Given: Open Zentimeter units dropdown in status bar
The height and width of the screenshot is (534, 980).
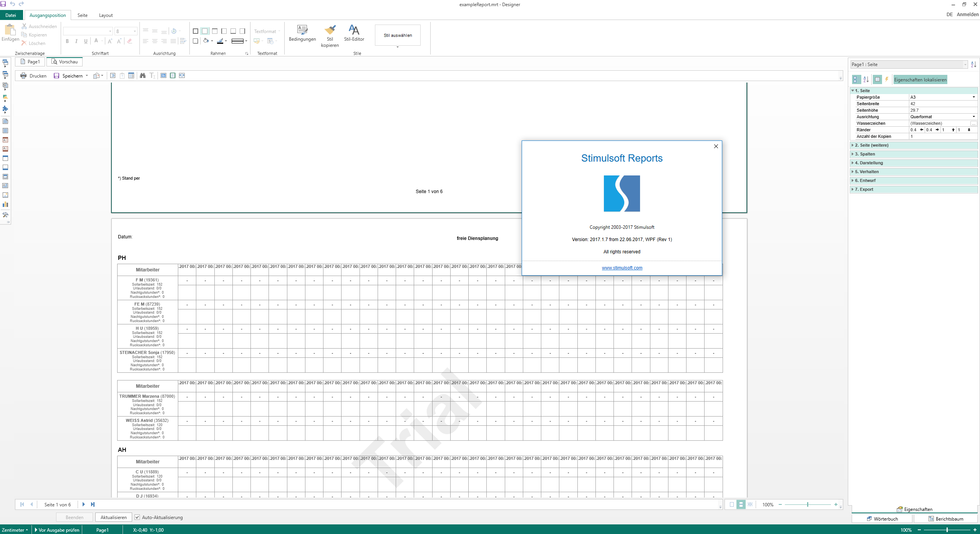Looking at the screenshot, I should coord(15,530).
